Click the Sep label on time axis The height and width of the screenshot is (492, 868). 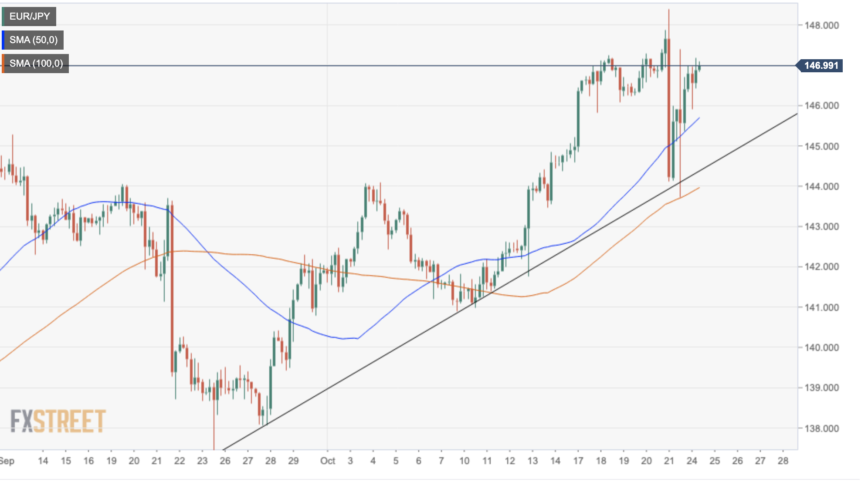[7, 461]
